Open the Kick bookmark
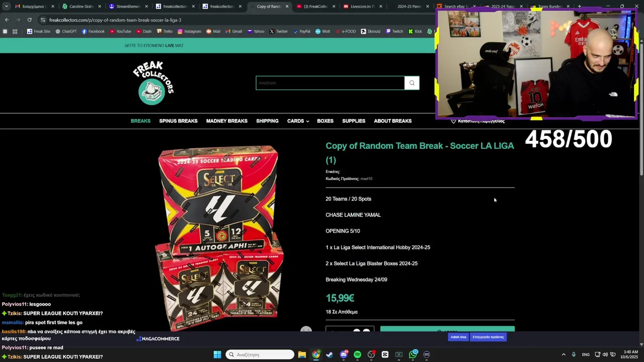The height and width of the screenshot is (362, 644). (x=415, y=31)
